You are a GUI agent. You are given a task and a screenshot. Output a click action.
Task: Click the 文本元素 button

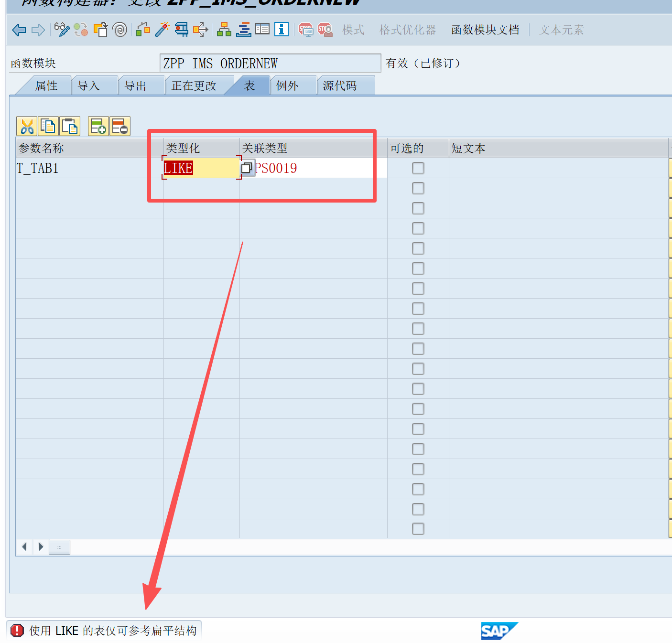click(x=562, y=30)
